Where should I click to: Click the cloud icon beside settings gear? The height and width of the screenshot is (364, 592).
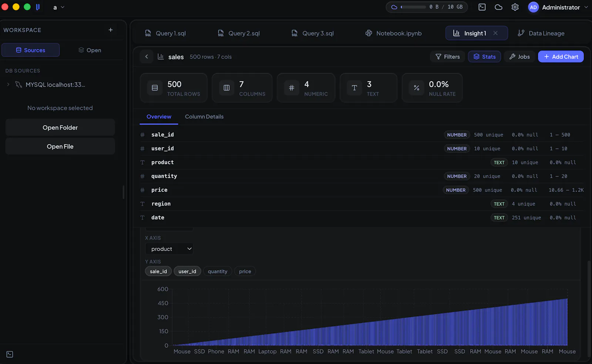point(498,7)
